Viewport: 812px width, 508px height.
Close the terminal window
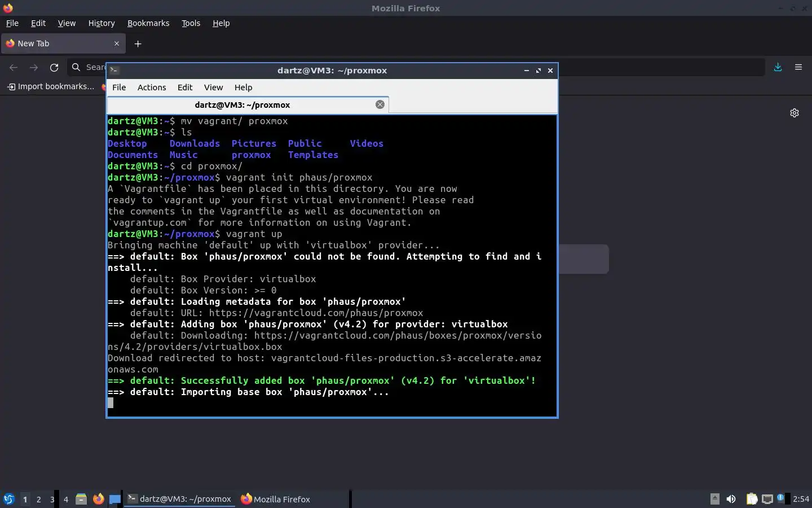550,71
